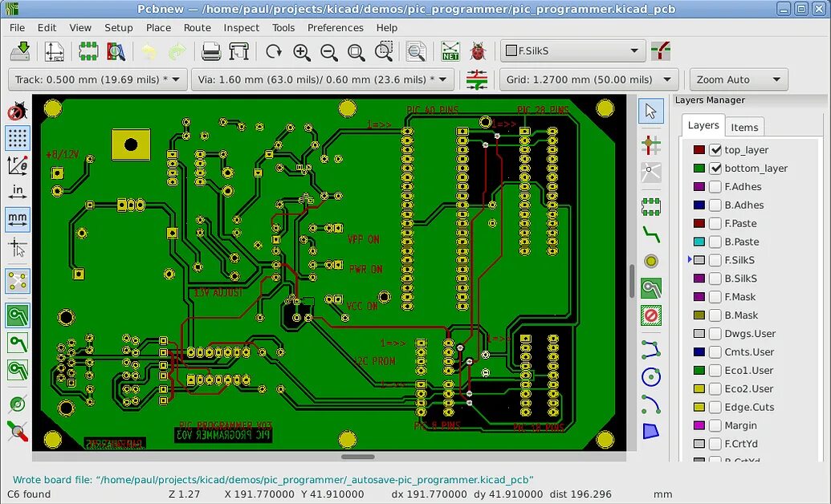Click the Find text icon
The width and height of the screenshot is (831, 504).
coord(417,51)
